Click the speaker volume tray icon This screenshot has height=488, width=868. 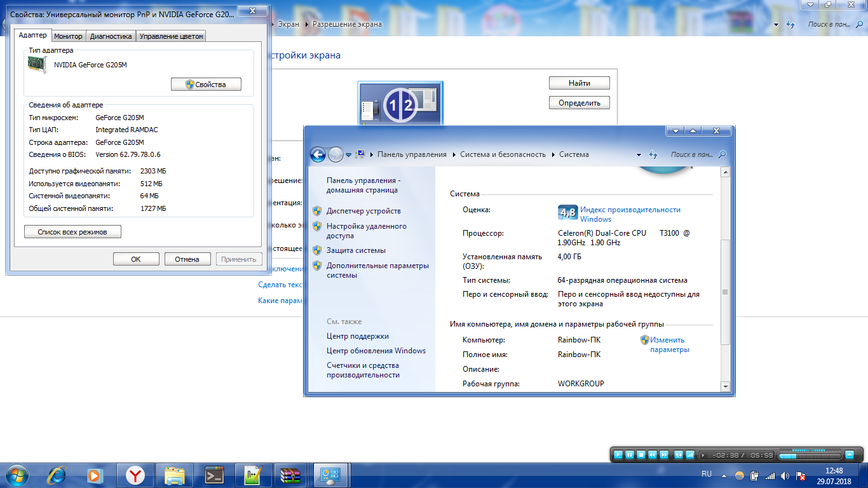(x=785, y=475)
